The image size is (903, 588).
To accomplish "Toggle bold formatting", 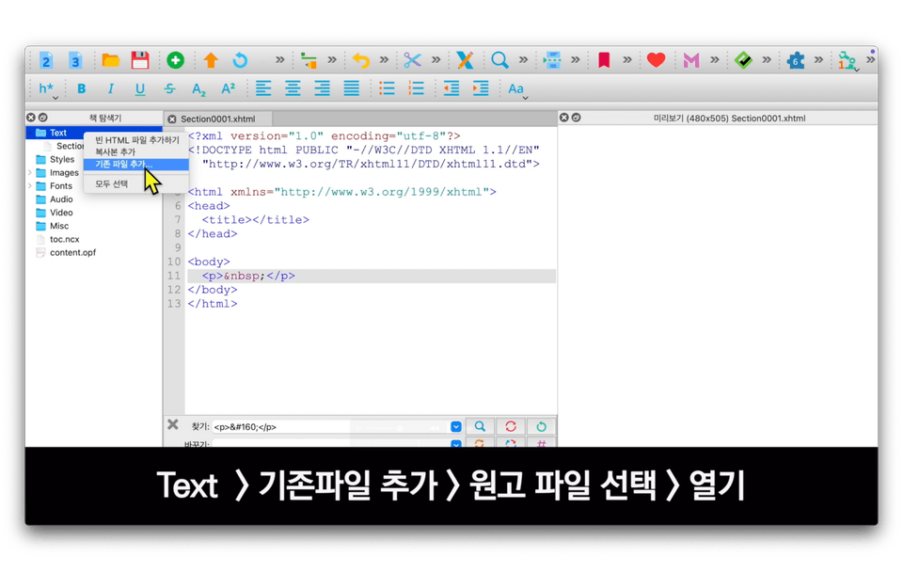I will (x=81, y=88).
